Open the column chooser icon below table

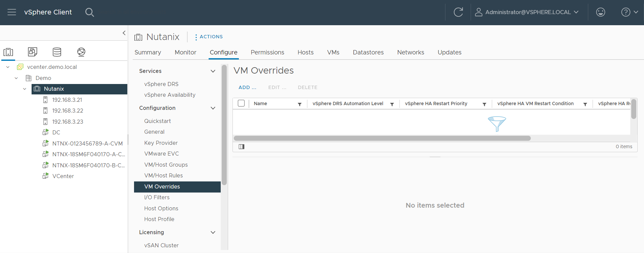pos(241,146)
